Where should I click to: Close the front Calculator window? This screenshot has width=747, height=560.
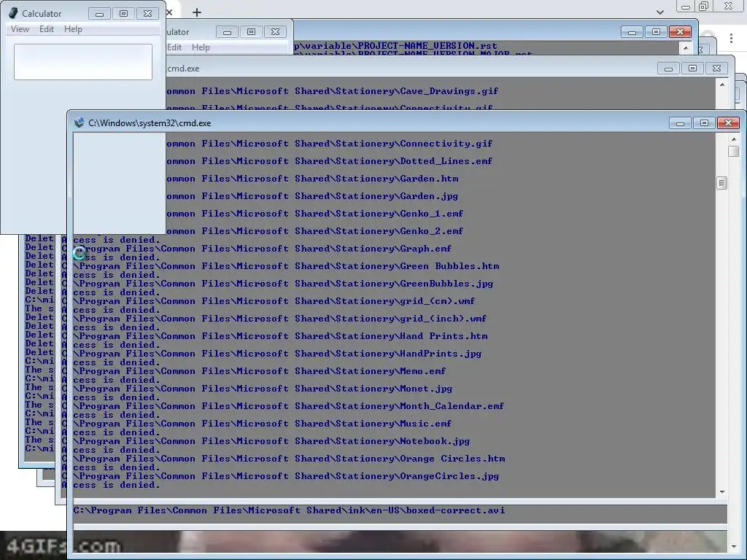coord(147,14)
